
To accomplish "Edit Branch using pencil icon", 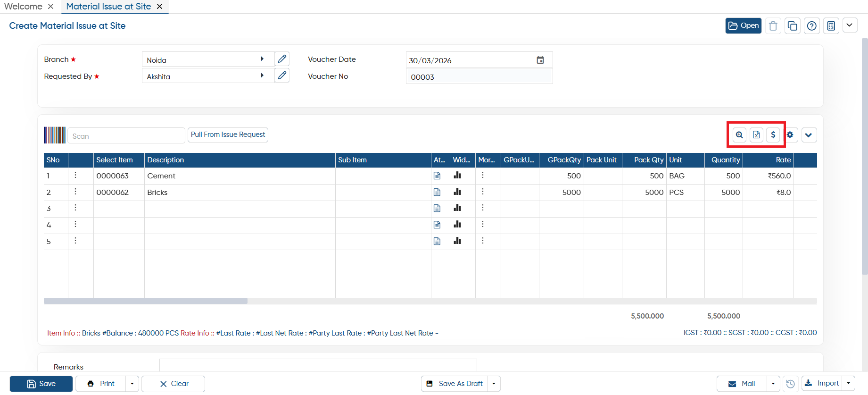I will point(282,59).
